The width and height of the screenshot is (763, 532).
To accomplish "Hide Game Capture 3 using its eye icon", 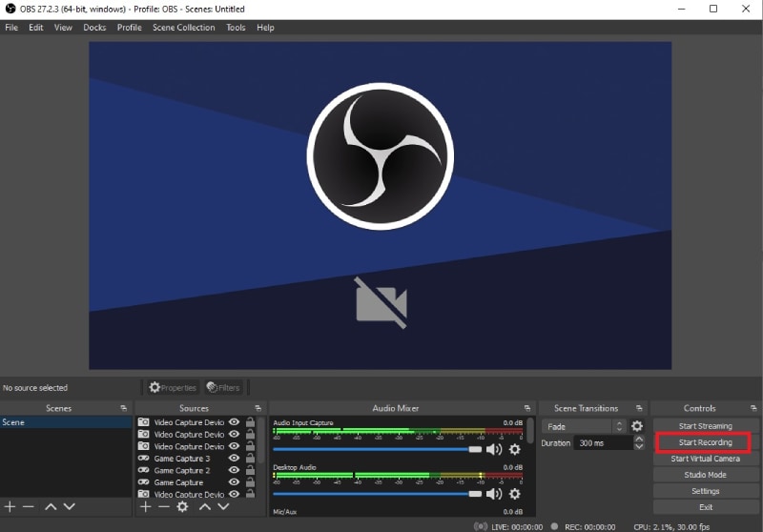I will click(234, 458).
